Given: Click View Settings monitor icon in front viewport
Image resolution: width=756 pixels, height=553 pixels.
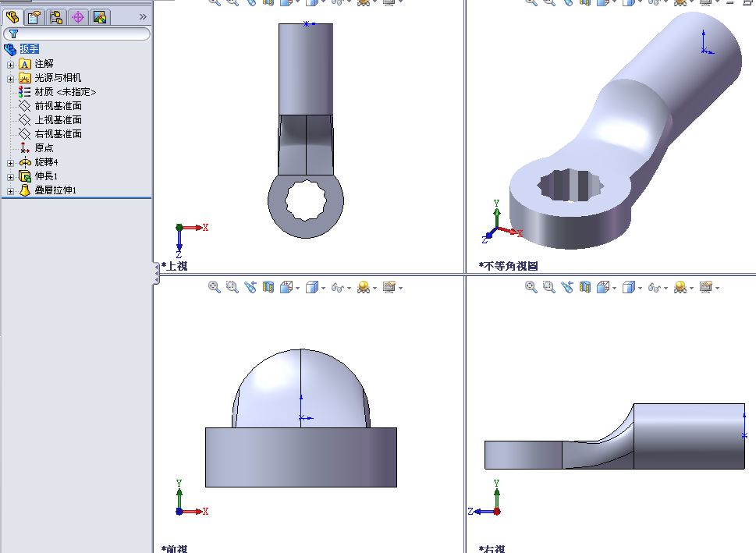Looking at the screenshot, I should (389, 287).
